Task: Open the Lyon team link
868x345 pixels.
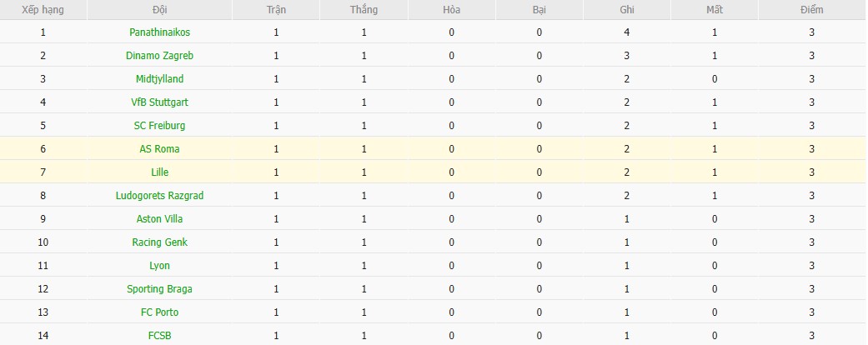Action: tap(159, 266)
